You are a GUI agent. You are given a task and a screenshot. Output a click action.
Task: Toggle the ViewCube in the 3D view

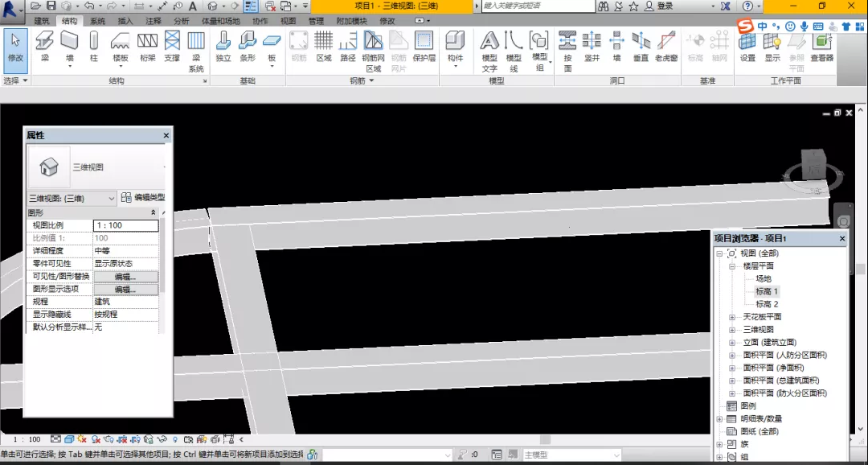click(x=813, y=167)
